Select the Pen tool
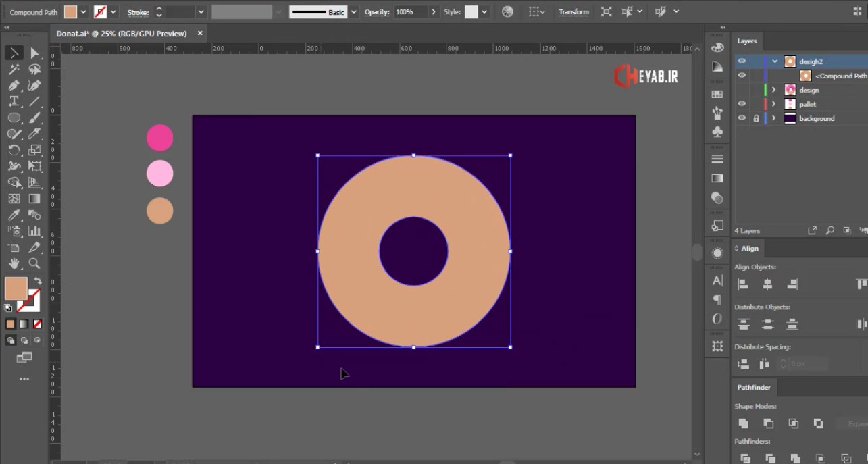Screen dimensions: 868x464 14,86
